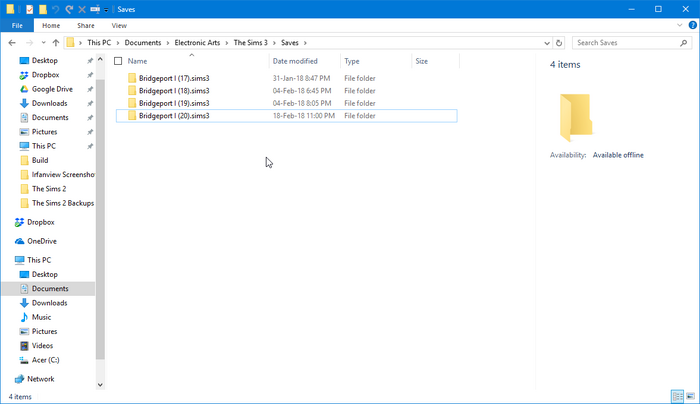Open the recent locations dropdown arrow
This screenshot has width=700, height=404.
click(x=43, y=43)
